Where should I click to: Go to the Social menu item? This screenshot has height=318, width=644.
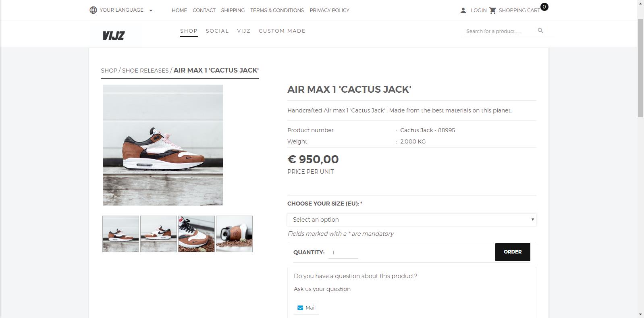217,31
